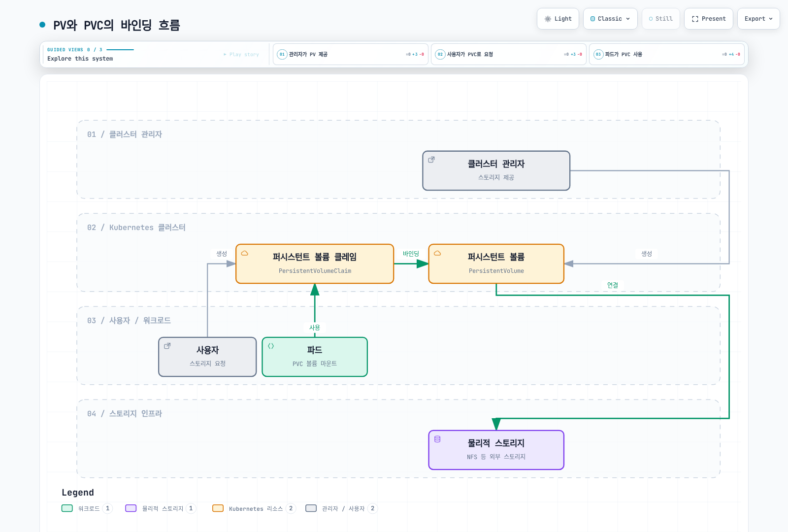Click the 생성 label left of 퍼시스턴트 볼륨 클레임
The width and height of the screenshot is (788, 532).
[x=222, y=254]
